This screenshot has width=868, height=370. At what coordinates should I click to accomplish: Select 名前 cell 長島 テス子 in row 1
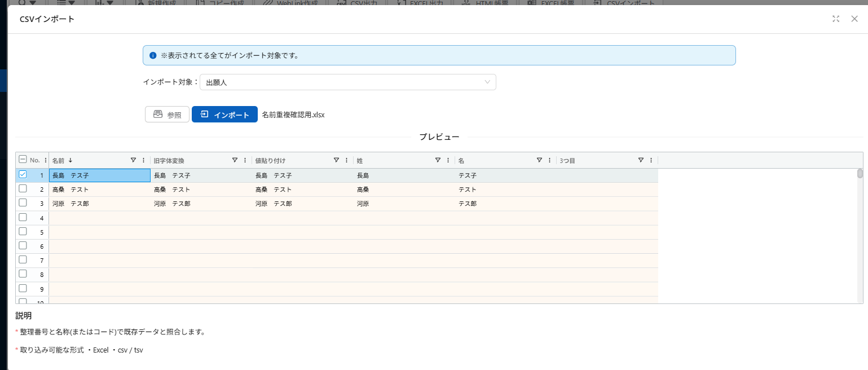click(x=100, y=175)
